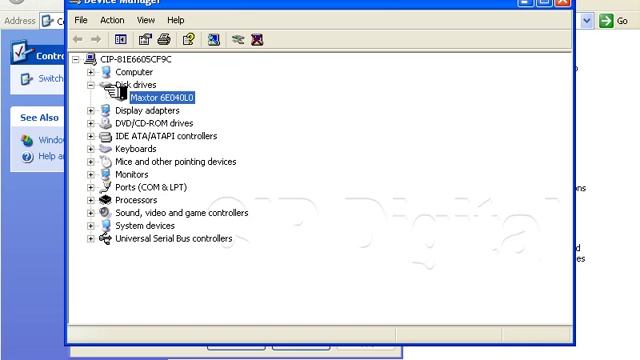Viewport: 640px width, 360px height.
Task: Expand Sound, video and game controllers
Action: pos(91,213)
